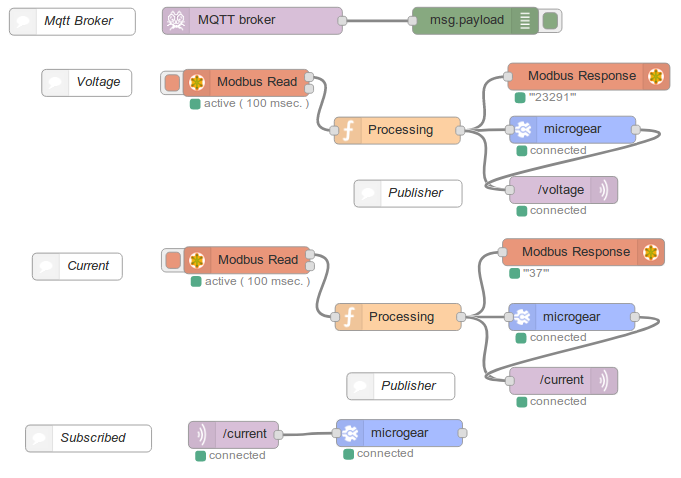Toggle the msg.payload debug node output button

[x=550, y=21]
